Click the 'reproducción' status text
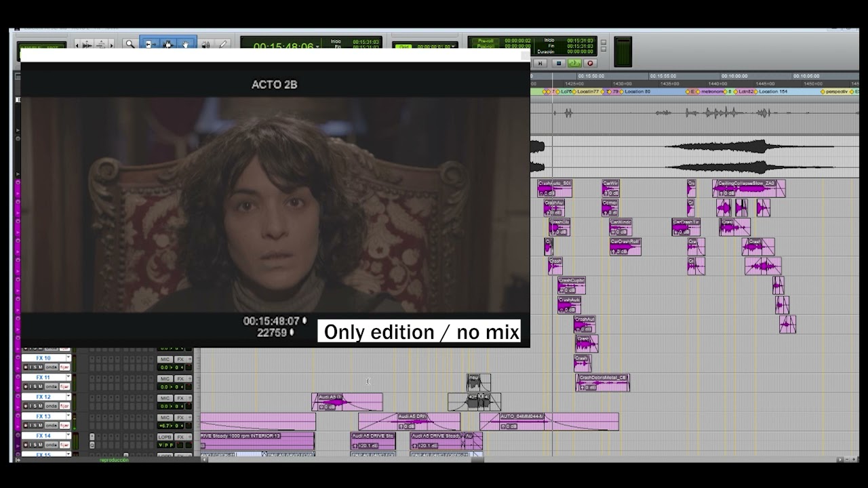Viewport: 868px width, 488px height. (x=114, y=460)
